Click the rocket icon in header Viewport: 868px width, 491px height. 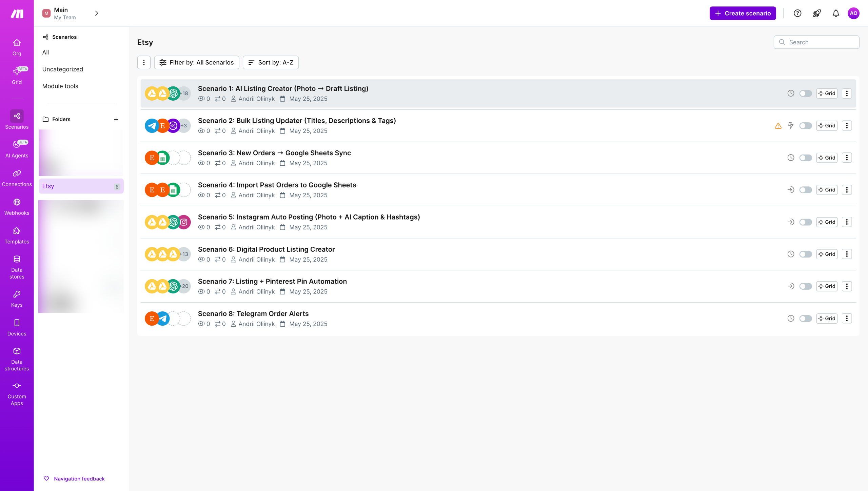(x=816, y=13)
